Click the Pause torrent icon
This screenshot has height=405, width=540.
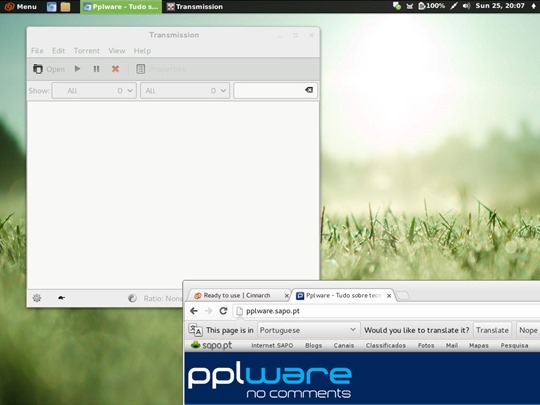tap(96, 69)
